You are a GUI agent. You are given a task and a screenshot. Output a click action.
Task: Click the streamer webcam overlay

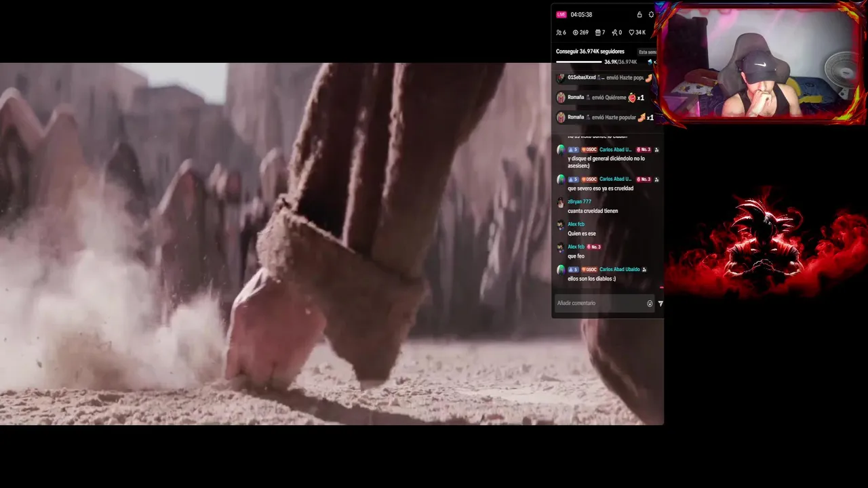(x=760, y=64)
